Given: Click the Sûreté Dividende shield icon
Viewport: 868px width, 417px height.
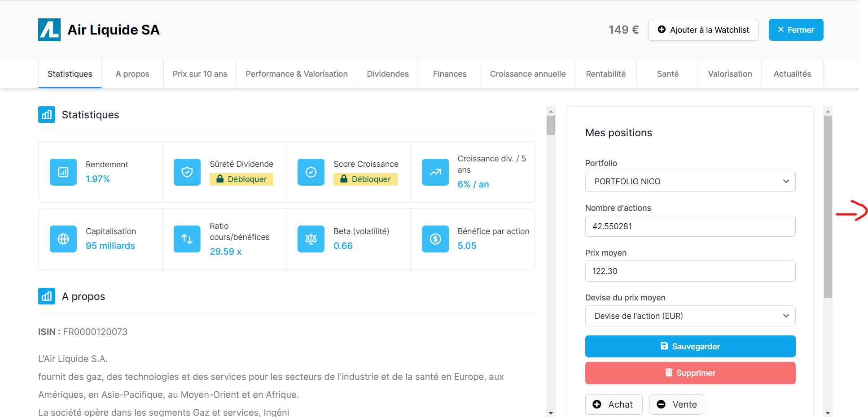Looking at the screenshot, I should pos(187,172).
